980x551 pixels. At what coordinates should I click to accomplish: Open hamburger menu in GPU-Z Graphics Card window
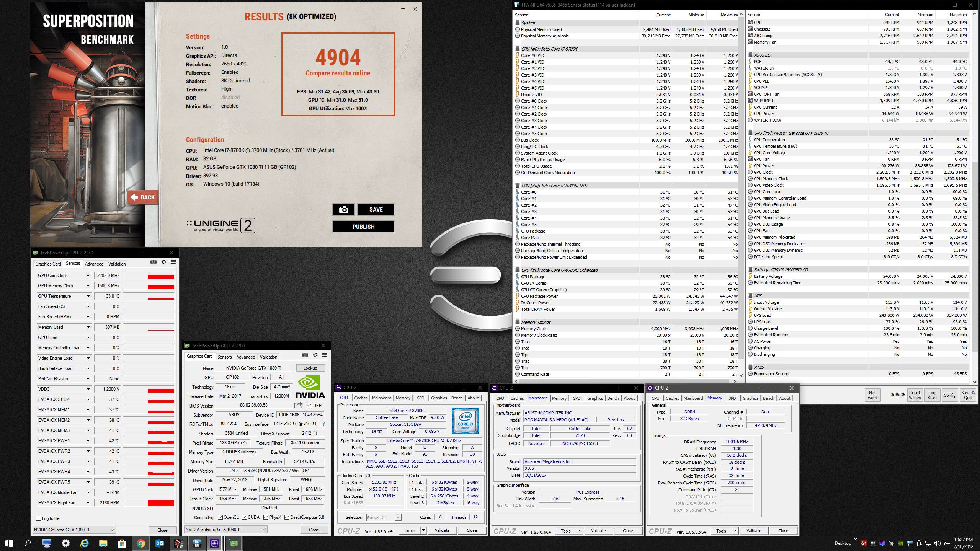(325, 355)
